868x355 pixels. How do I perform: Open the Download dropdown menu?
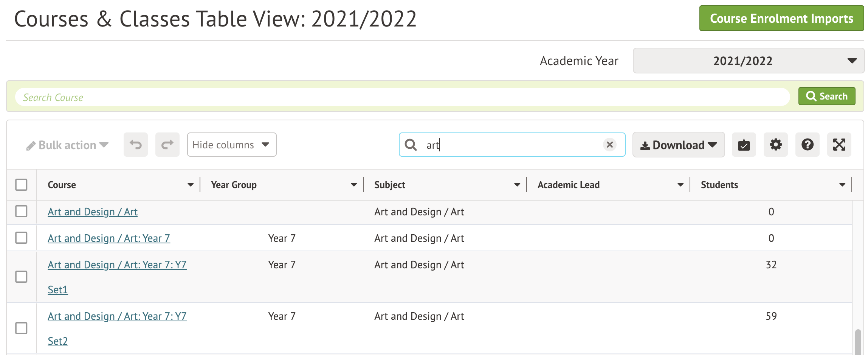(678, 145)
